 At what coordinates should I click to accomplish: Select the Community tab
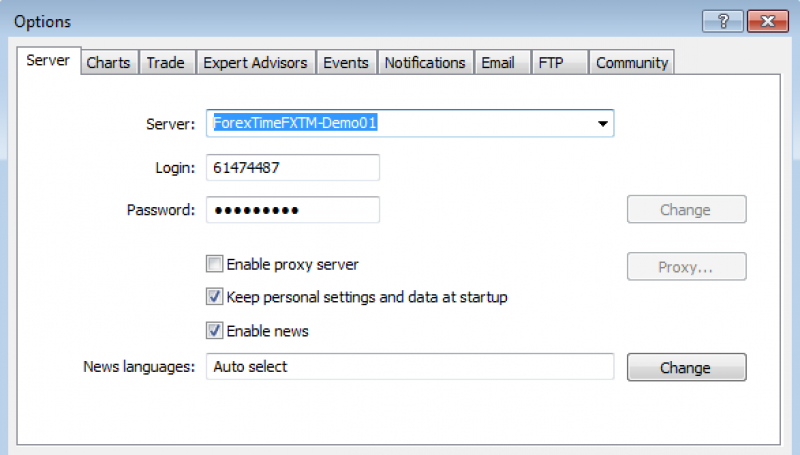pos(632,63)
